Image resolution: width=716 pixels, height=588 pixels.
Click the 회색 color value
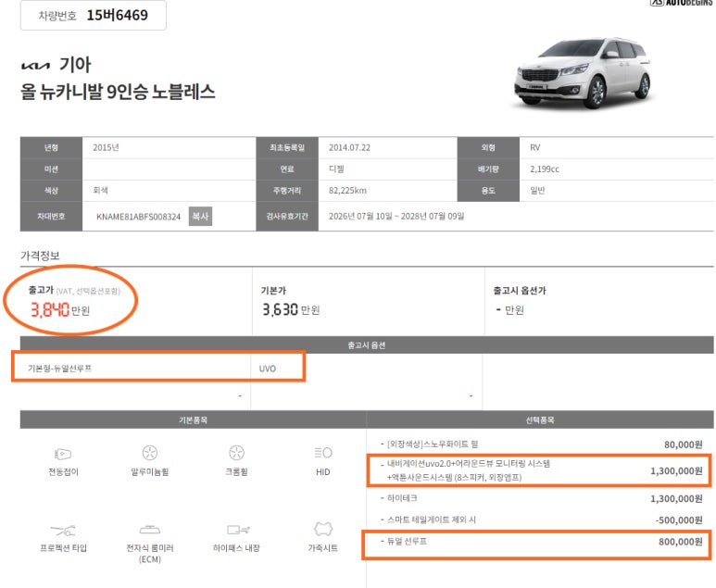pyautogui.click(x=100, y=191)
